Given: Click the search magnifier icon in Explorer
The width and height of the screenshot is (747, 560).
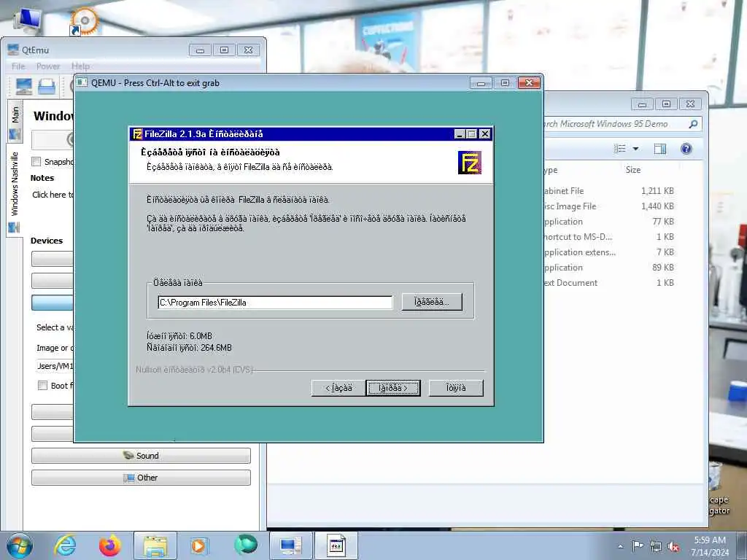Looking at the screenshot, I should coord(693,124).
